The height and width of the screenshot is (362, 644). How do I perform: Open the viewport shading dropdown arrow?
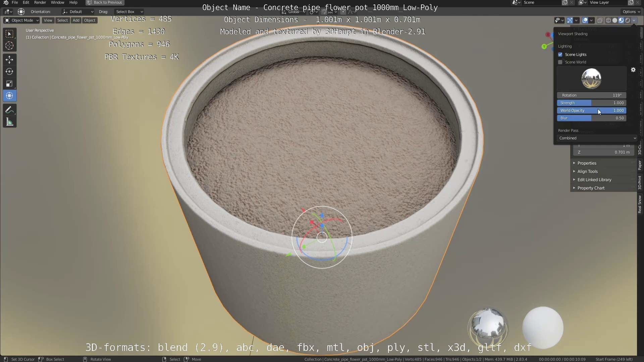click(x=634, y=20)
